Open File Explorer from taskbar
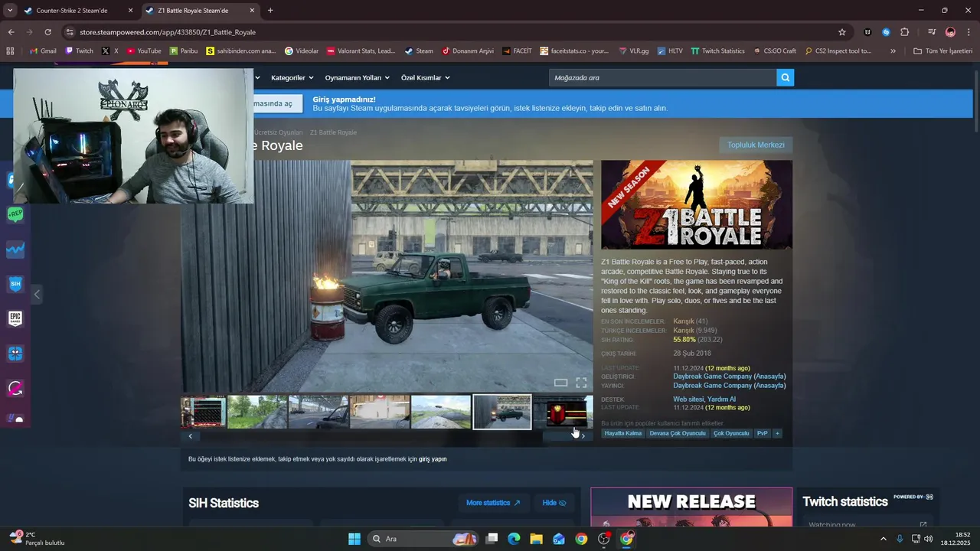Image resolution: width=980 pixels, height=551 pixels. (536, 539)
